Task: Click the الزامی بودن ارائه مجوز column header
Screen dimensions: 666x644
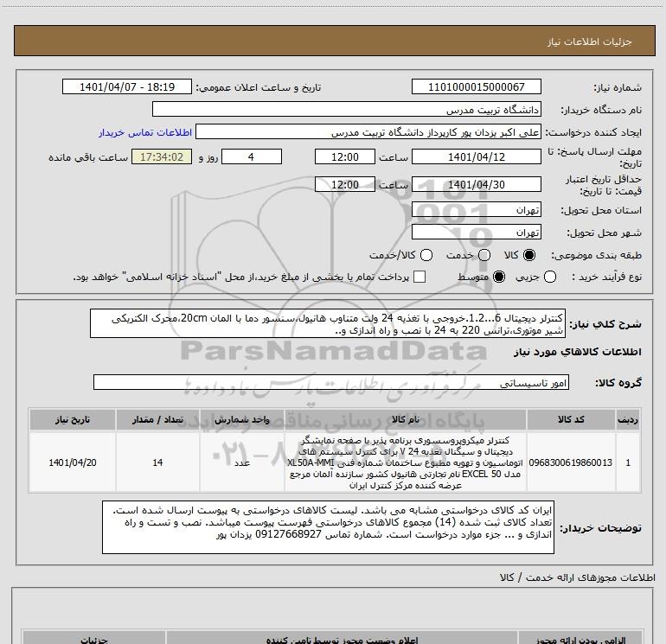Action: pos(580,639)
